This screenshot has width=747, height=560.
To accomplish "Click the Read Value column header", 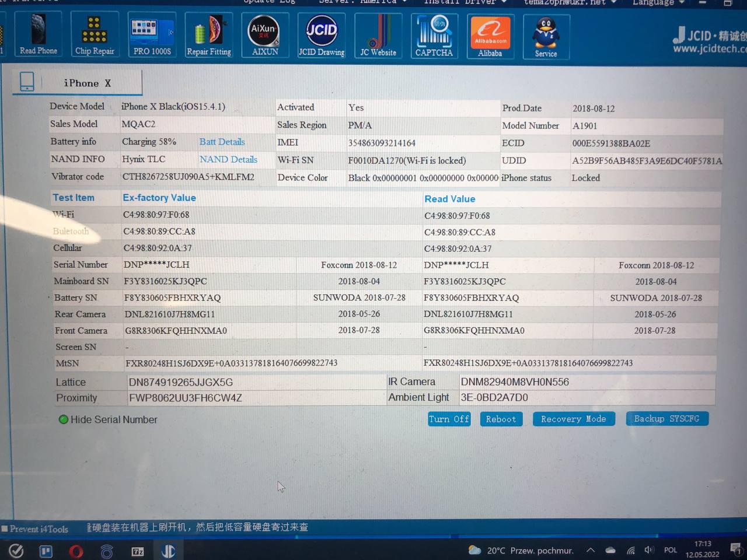I will (x=450, y=199).
